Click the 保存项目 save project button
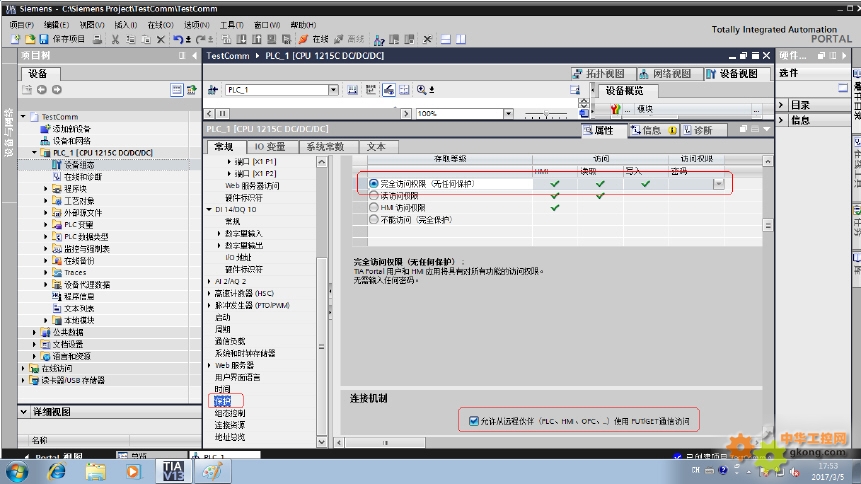 [x=62, y=39]
